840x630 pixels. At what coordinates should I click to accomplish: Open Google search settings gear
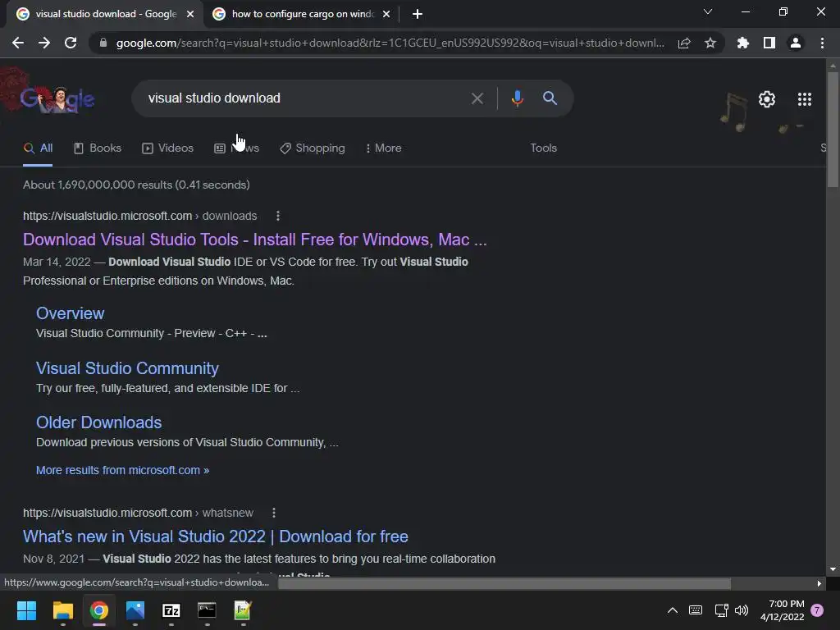[x=767, y=99]
